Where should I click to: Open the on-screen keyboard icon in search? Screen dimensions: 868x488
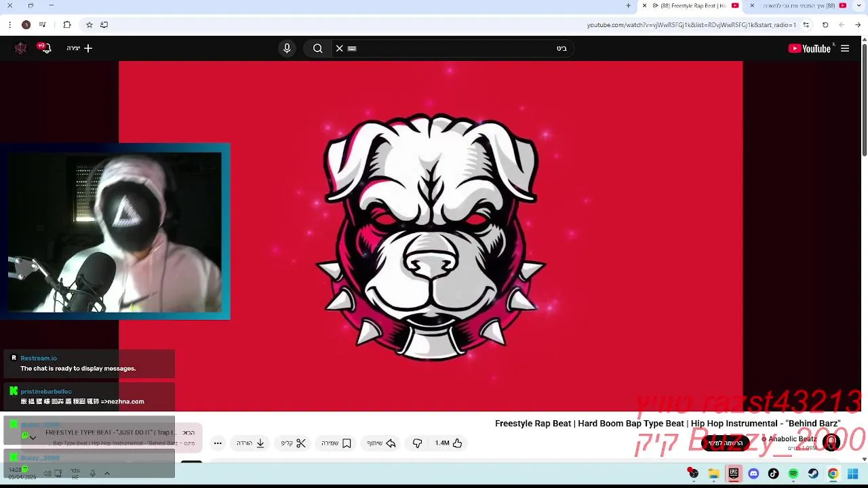pyautogui.click(x=352, y=48)
